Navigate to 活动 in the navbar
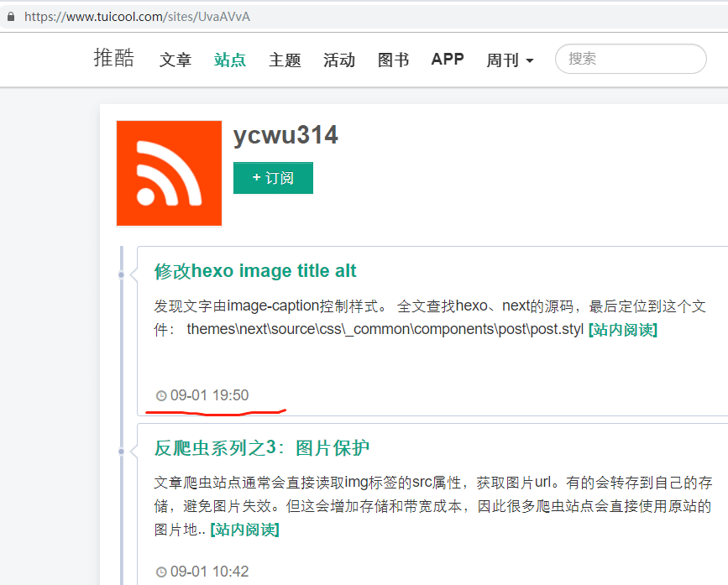This screenshot has height=585, width=728. pyautogui.click(x=339, y=60)
